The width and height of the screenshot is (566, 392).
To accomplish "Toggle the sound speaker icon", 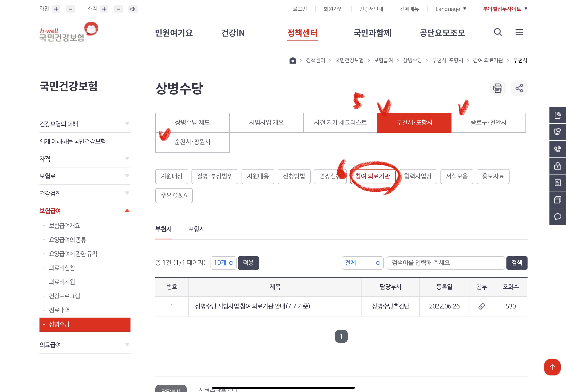I will point(133,9).
